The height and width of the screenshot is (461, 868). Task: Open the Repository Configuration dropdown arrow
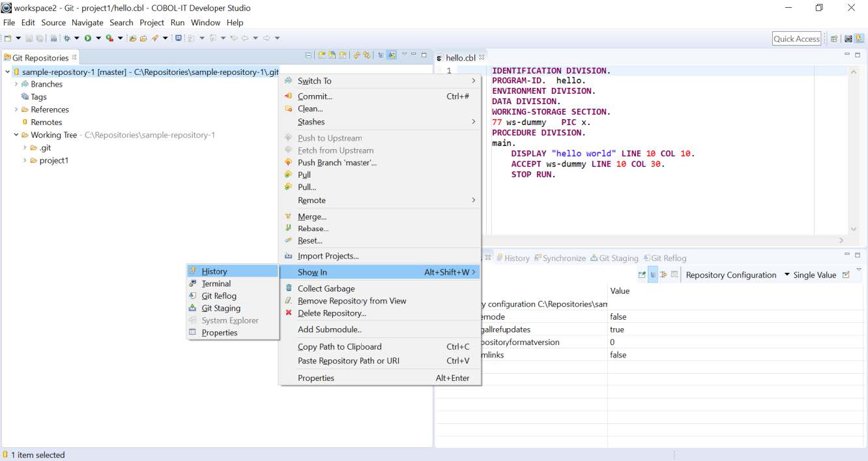(787, 275)
